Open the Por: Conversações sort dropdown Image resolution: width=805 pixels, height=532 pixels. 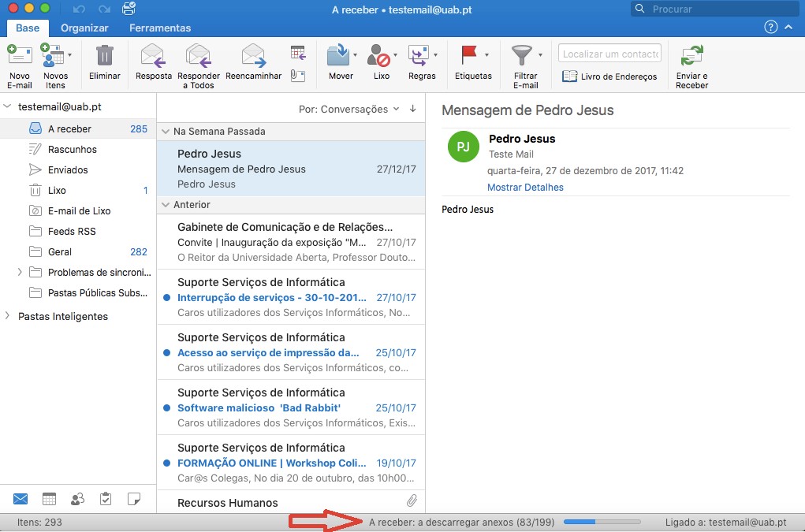tap(348, 109)
